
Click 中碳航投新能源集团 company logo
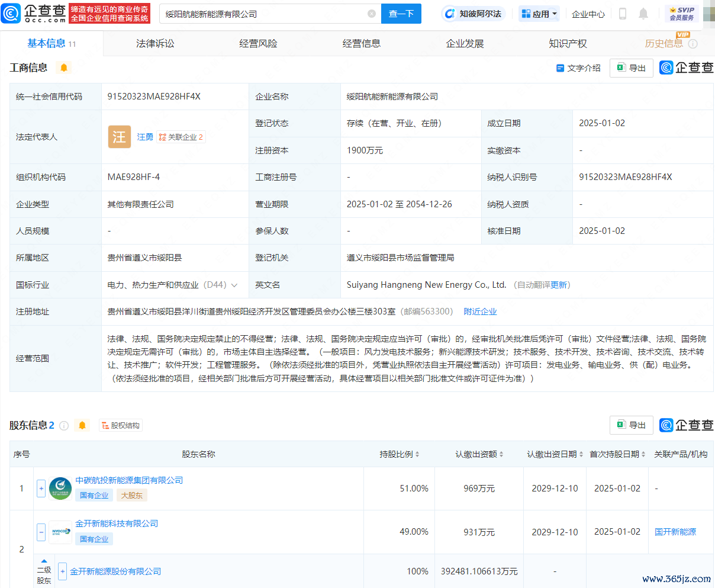pos(60,489)
